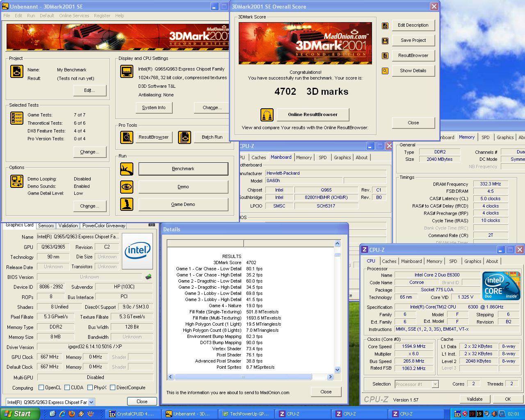Open the PowerColor Giveaway tab

tap(104, 226)
